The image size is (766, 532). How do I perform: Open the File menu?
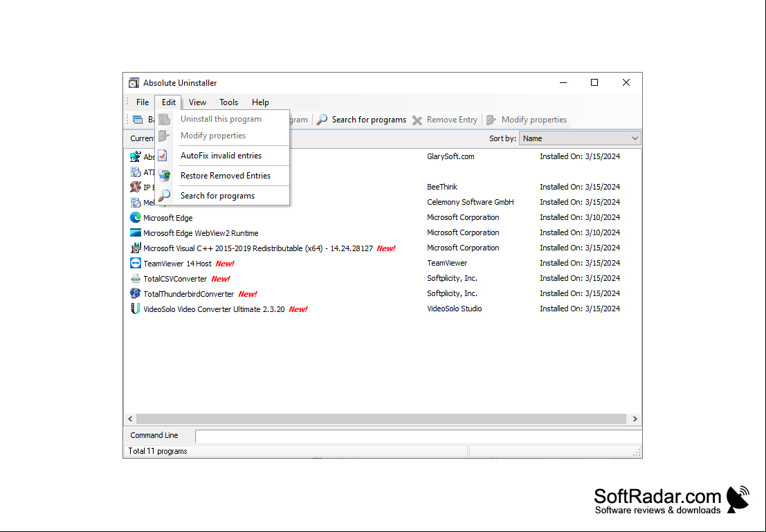(x=143, y=102)
